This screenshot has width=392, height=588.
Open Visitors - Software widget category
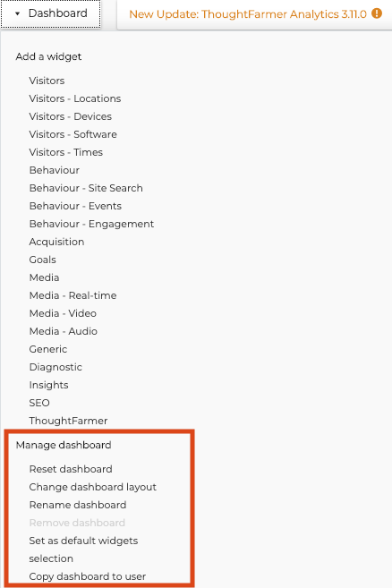coord(73,134)
